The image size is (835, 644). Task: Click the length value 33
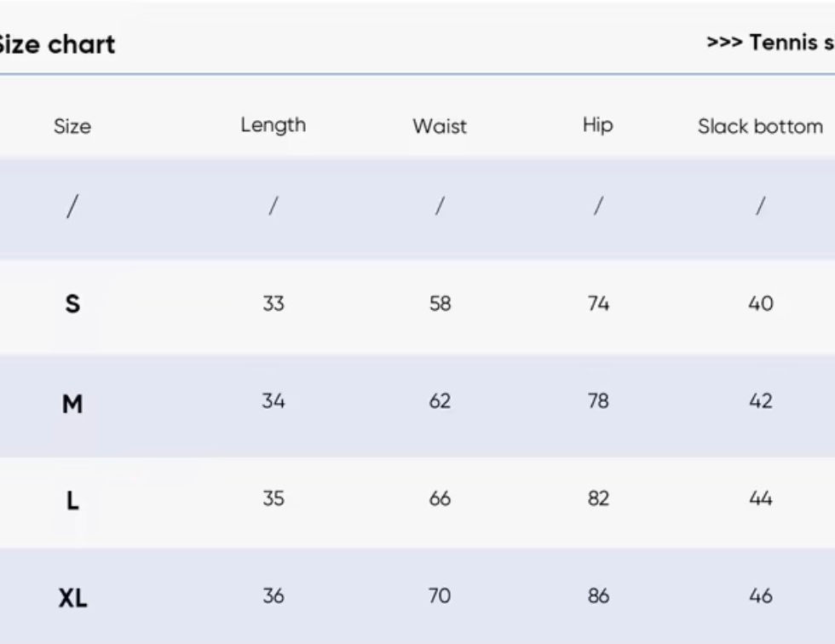[x=273, y=304]
